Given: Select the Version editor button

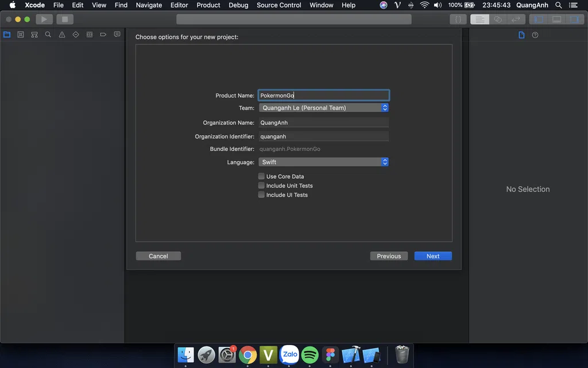Looking at the screenshot, I should 516,19.
